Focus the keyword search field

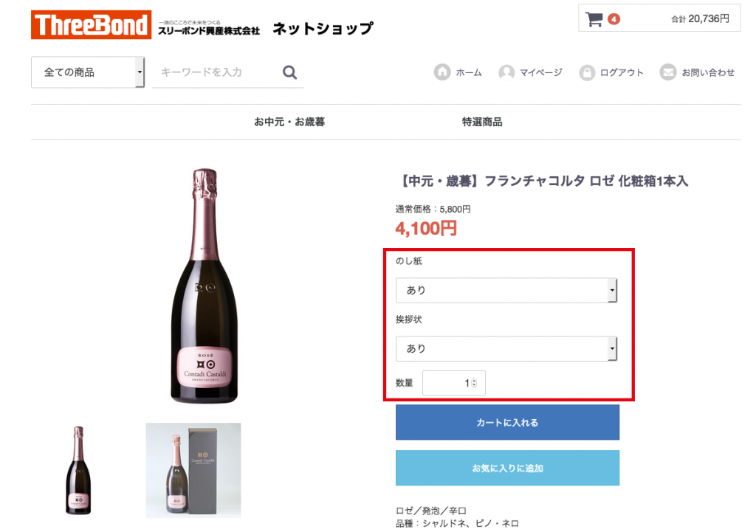[x=214, y=72]
